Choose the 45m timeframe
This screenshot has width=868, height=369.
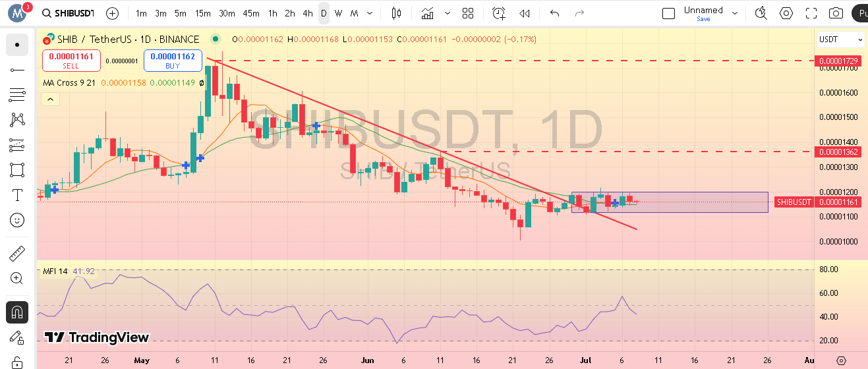(x=251, y=13)
